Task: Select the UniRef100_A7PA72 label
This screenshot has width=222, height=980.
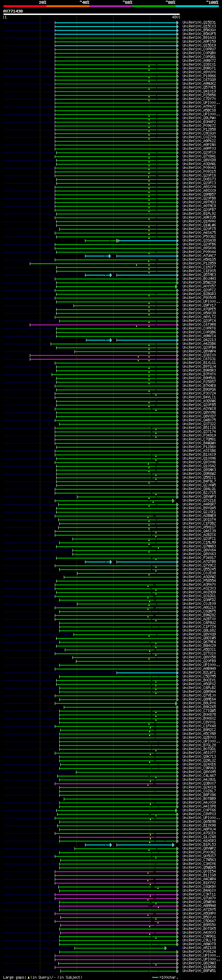Action: coord(199,106)
